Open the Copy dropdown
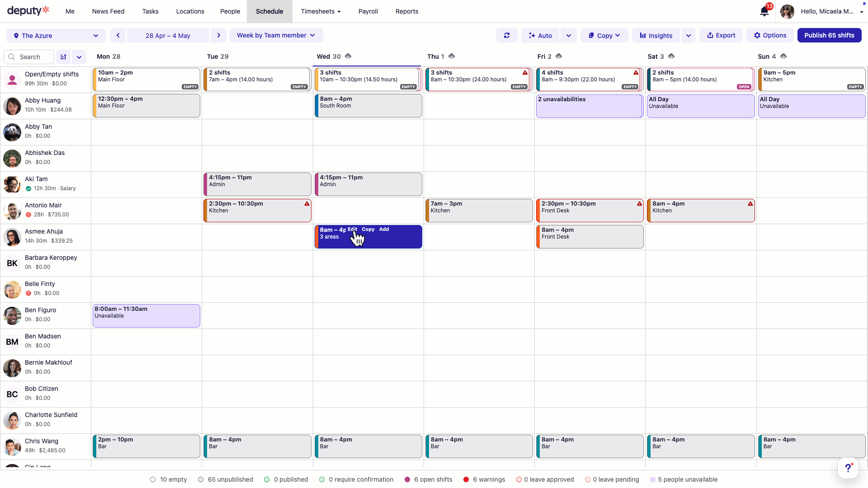The height and width of the screenshot is (488, 868). (604, 35)
